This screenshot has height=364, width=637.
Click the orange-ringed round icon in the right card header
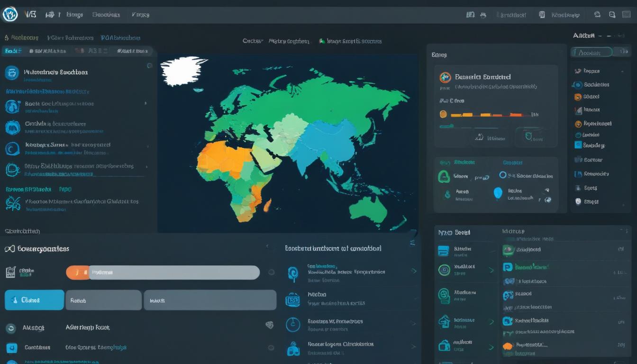[x=445, y=77]
